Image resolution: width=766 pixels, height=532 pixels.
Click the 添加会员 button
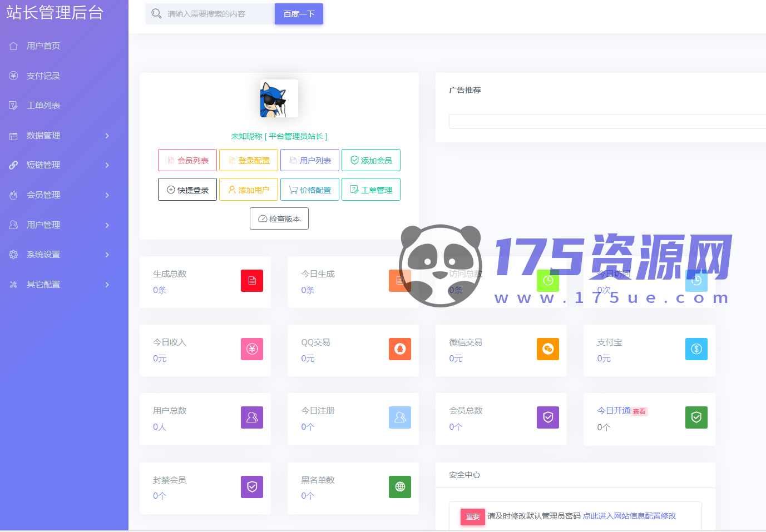pos(371,160)
